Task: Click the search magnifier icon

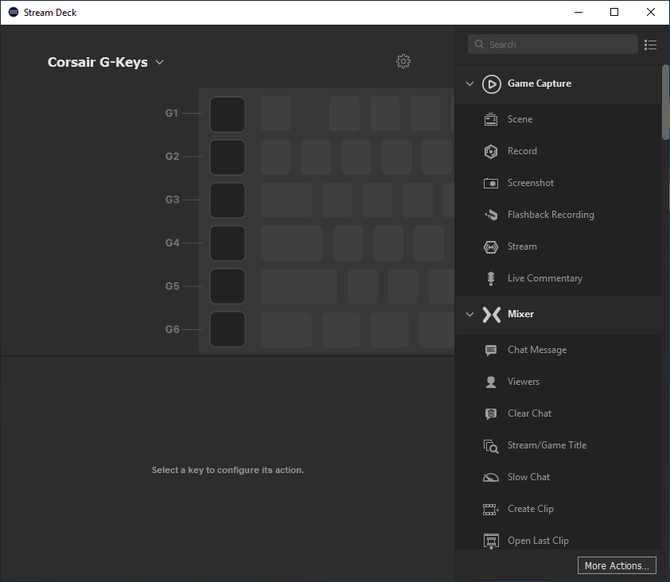Action: pyautogui.click(x=479, y=44)
